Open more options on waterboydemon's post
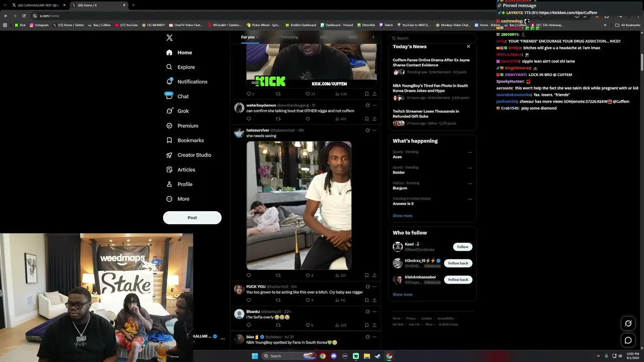Screen dimensions: 644x362 [374, 106]
